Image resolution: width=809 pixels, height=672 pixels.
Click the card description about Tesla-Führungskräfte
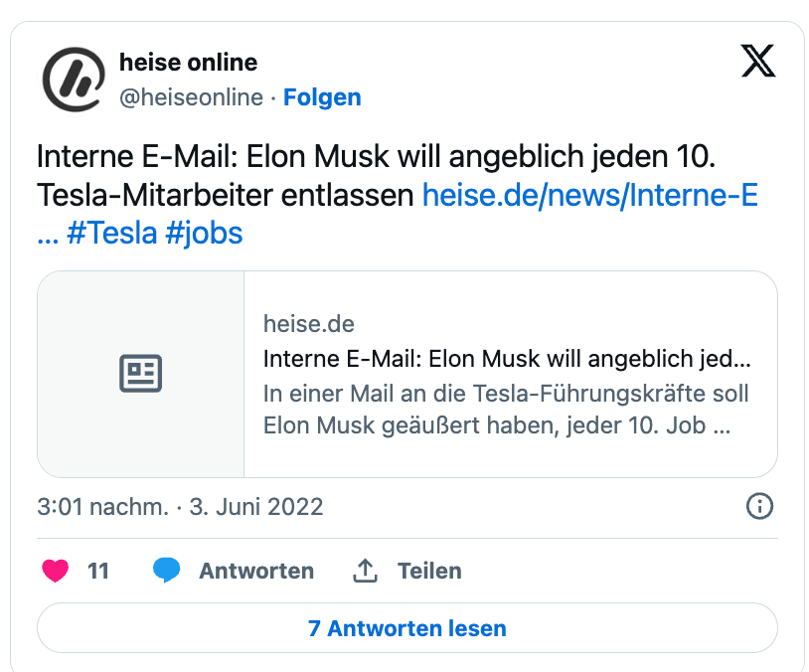[x=506, y=410]
